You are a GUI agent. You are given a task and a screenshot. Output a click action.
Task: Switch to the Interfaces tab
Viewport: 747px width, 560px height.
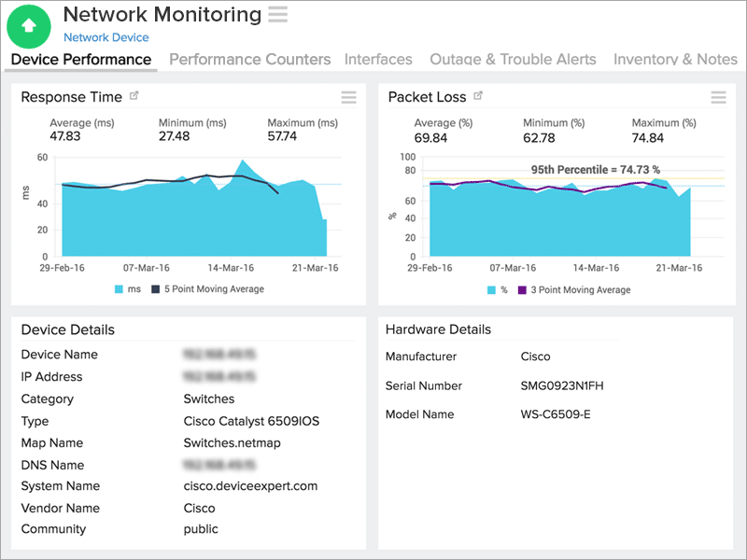click(378, 59)
